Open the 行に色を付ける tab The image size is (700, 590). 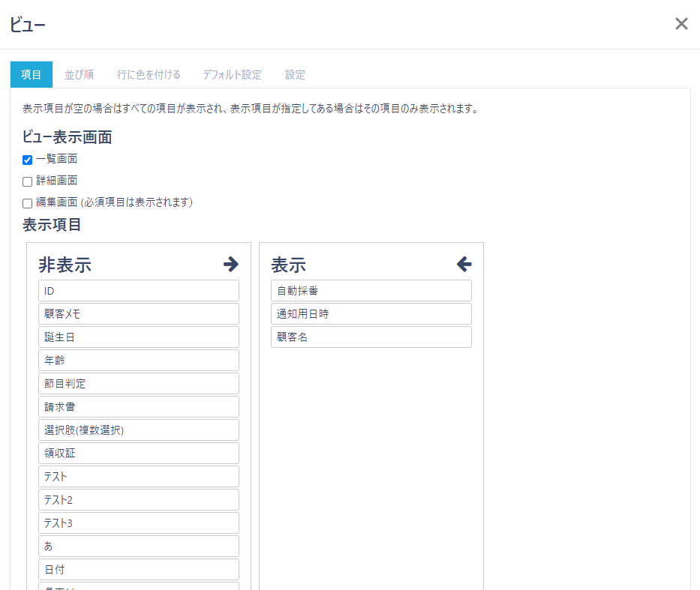tap(148, 74)
